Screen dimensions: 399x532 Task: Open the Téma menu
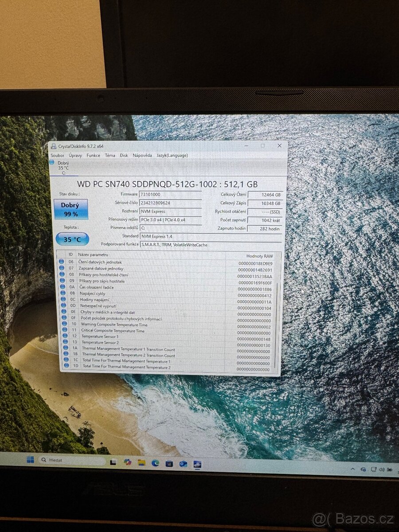click(x=109, y=156)
